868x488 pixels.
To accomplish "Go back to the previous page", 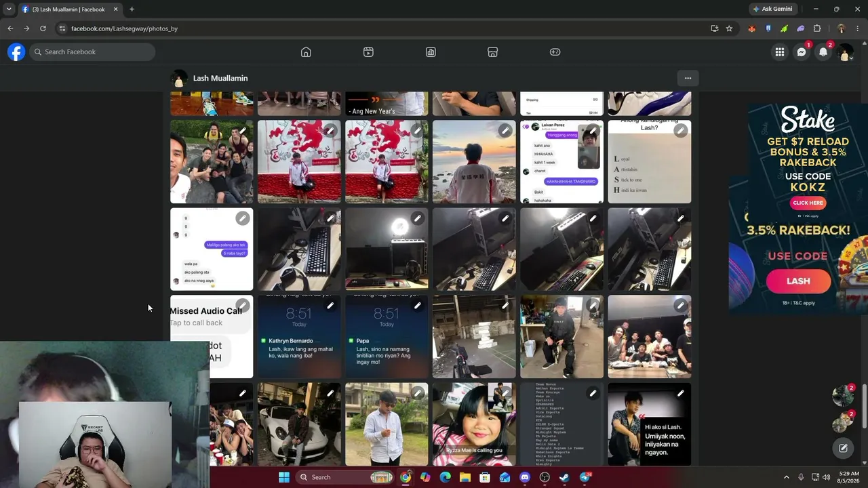I will click(x=10, y=28).
